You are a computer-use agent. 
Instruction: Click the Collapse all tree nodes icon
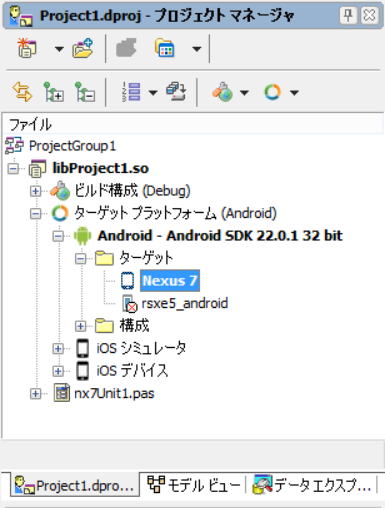click(85, 91)
